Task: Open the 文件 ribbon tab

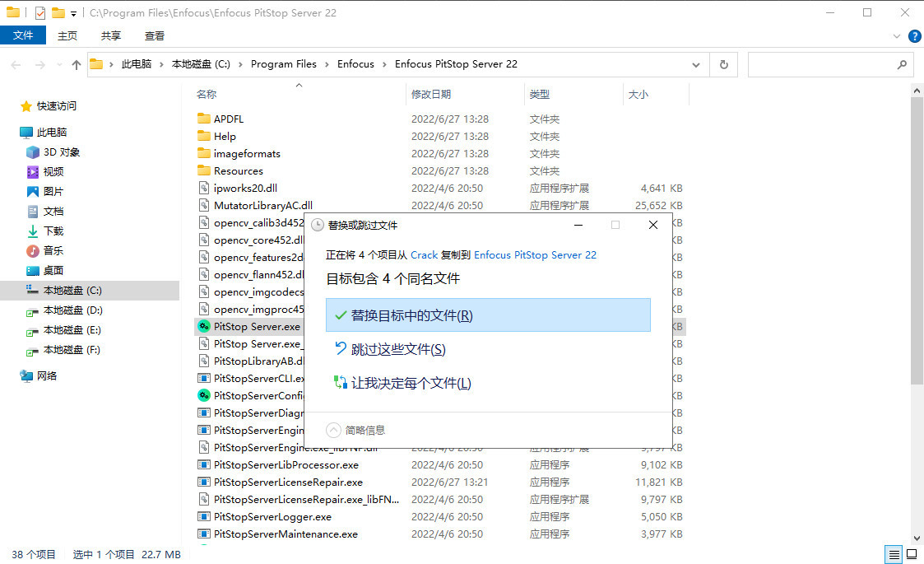Action: [x=23, y=35]
